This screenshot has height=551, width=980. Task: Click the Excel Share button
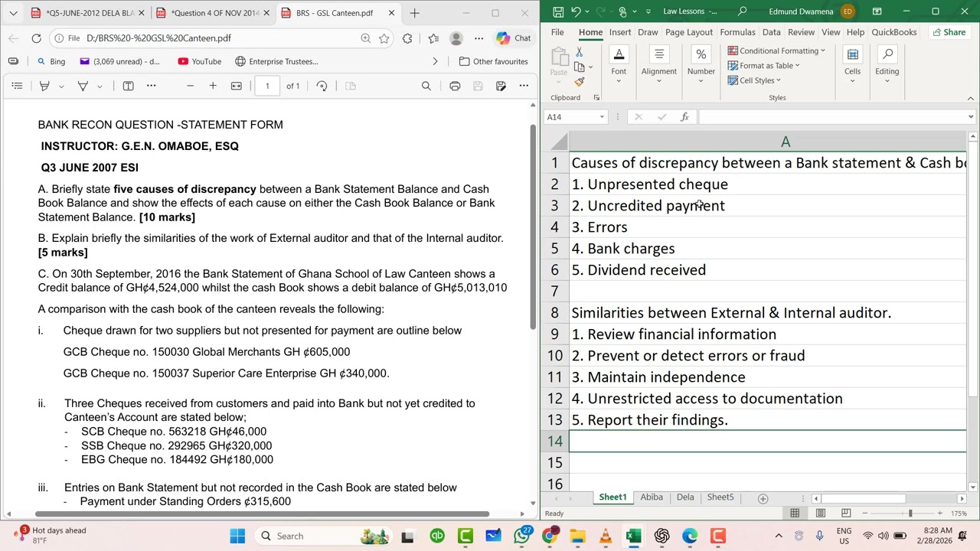(949, 32)
